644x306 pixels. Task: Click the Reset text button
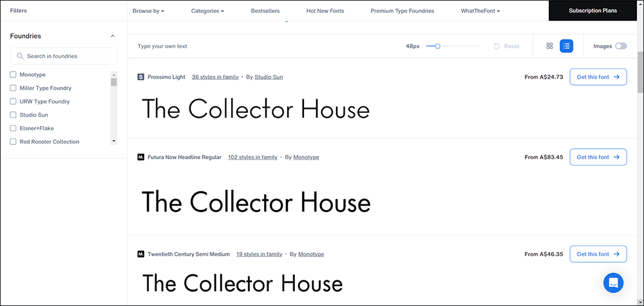pyautogui.click(x=511, y=46)
